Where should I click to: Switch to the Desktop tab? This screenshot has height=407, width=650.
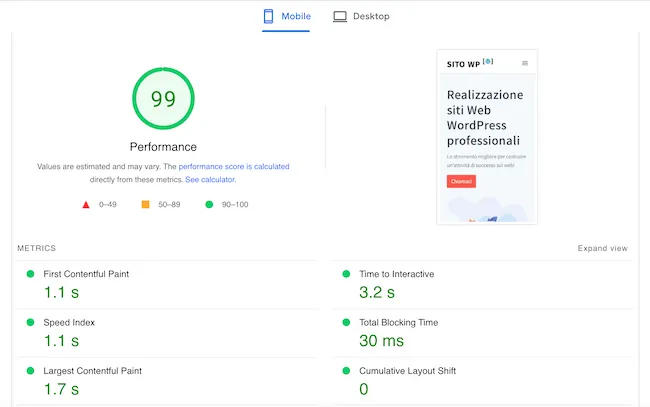click(361, 17)
